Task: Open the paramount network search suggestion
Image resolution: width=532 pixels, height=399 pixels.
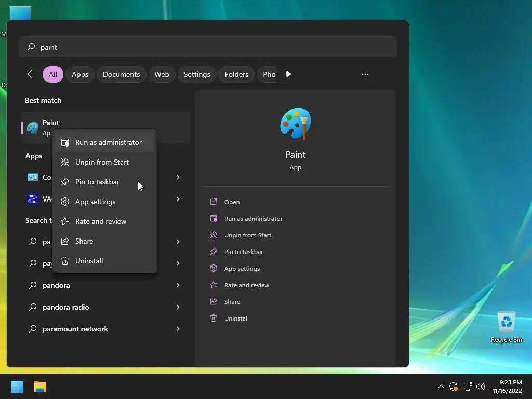Action: coord(105,329)
